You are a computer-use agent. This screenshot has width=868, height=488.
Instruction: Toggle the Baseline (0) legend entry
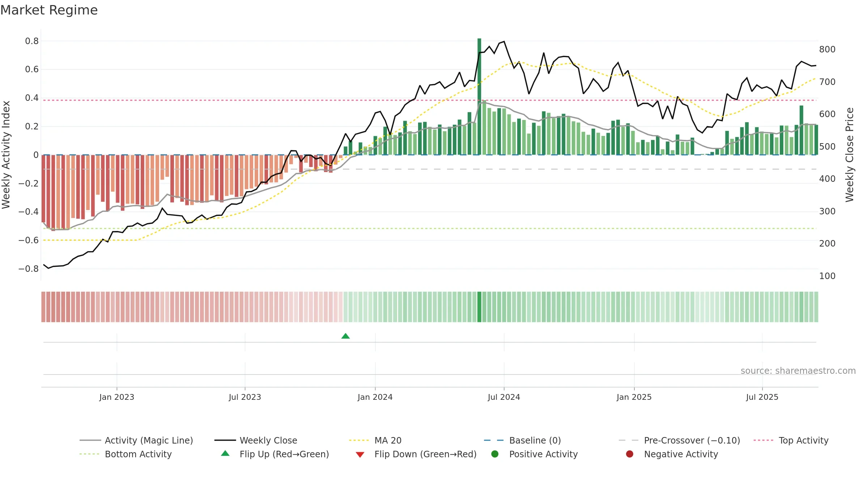(522, 440)
